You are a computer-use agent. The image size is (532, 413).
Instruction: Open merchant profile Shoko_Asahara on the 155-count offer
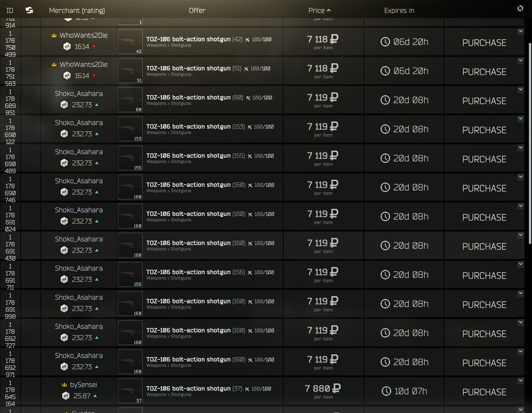(x=79, y=152)
